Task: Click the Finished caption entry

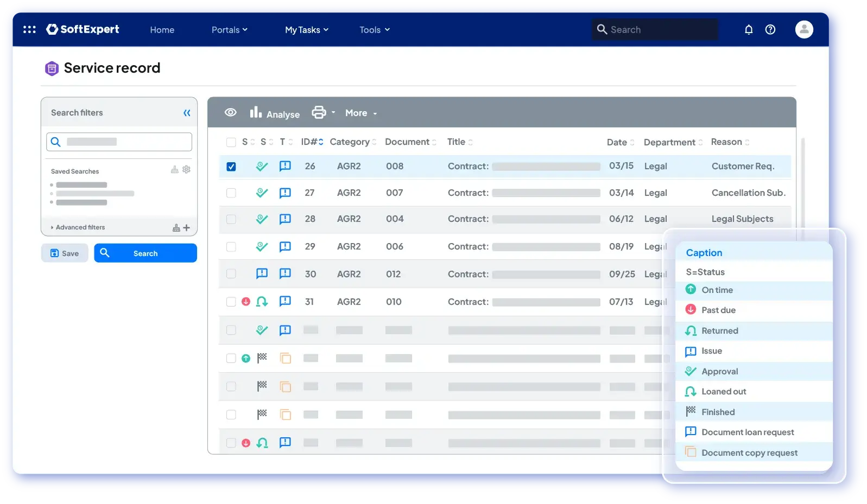Action: pos(754,412)
